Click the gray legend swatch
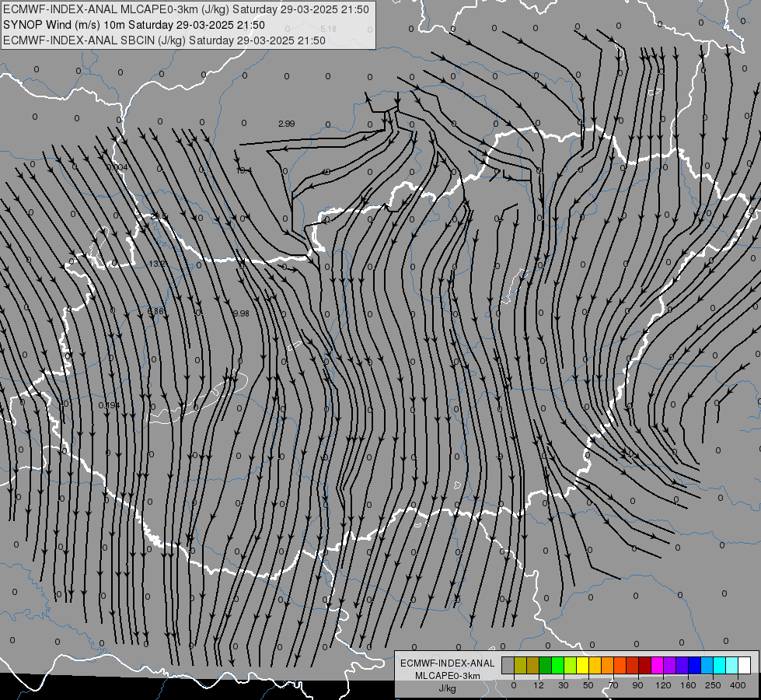Screen dimensions: 761x700 508,665
